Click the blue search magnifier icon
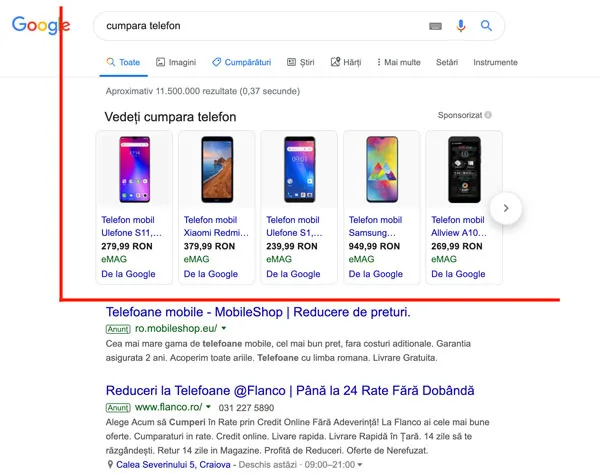 tap(486, 26)
